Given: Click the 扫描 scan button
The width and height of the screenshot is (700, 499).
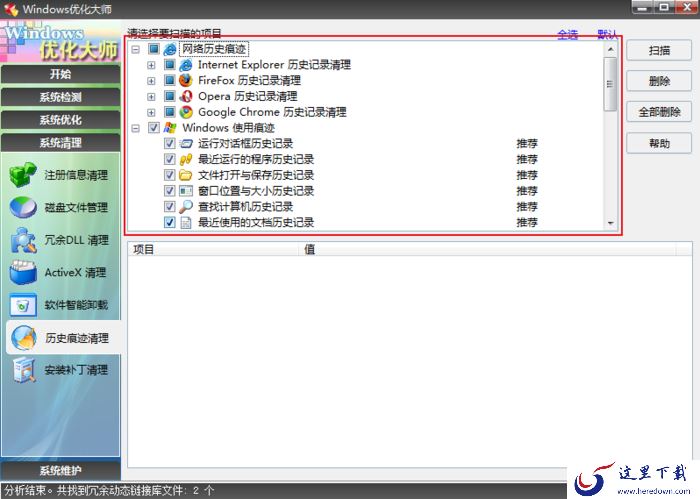Looking at the screenshot, I should pos(659,50).
